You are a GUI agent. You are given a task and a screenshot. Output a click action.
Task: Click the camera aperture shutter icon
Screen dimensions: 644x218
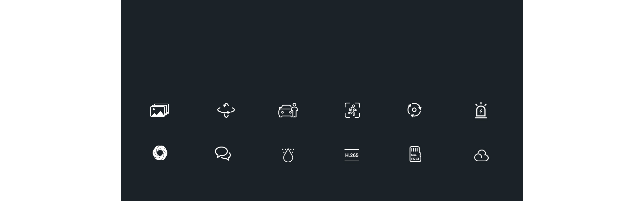160,153
